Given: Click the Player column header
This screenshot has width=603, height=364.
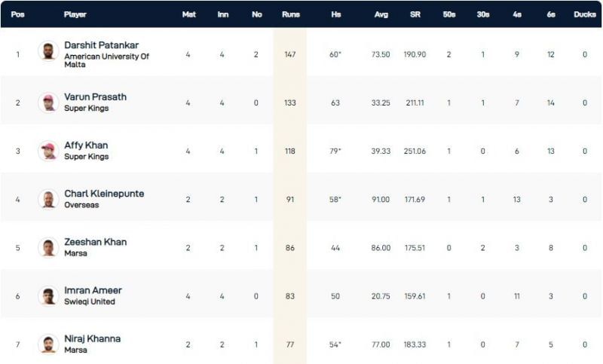Looking at the screenshot, I should tap(75, 14).
